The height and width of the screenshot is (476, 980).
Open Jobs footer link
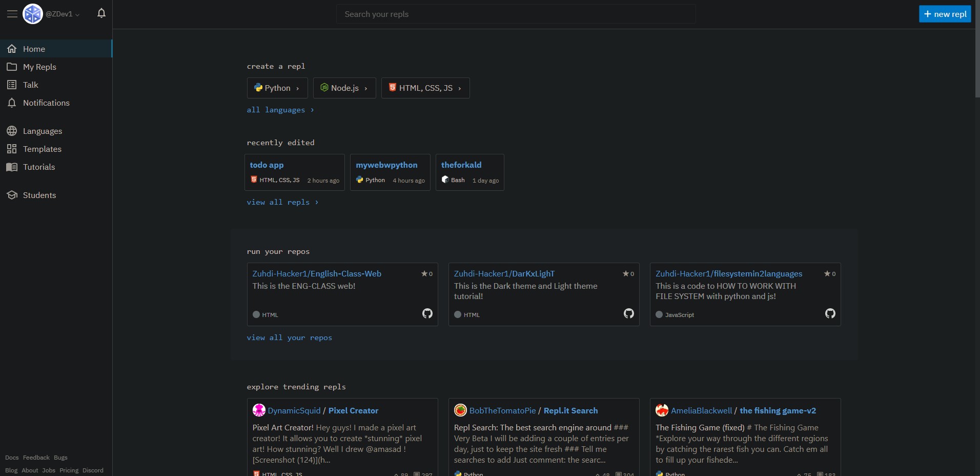coord(49,470)
